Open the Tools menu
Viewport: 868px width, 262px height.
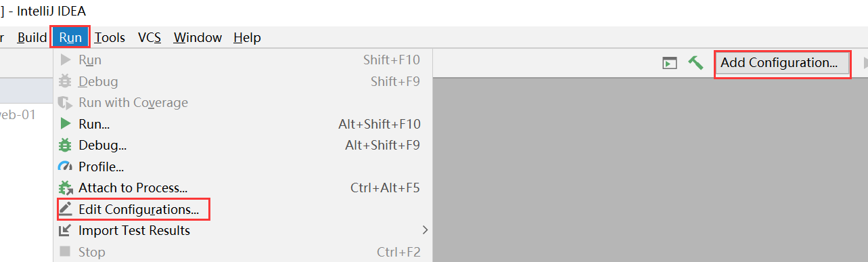point(110,37)
